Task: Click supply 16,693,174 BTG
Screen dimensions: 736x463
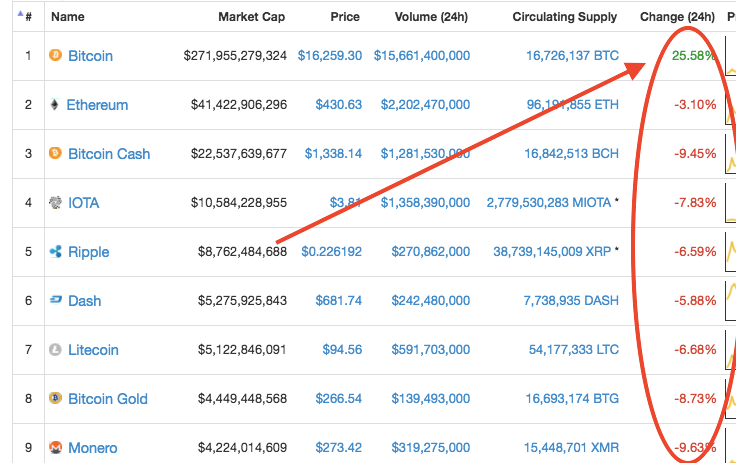Action: click(572, 399)
